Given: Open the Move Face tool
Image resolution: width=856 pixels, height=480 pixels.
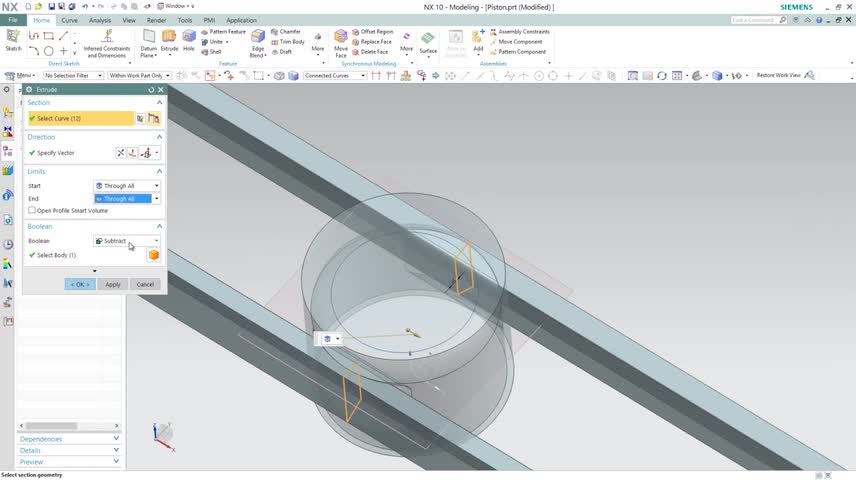Looking at the screenshot, I should coord(341,43).
